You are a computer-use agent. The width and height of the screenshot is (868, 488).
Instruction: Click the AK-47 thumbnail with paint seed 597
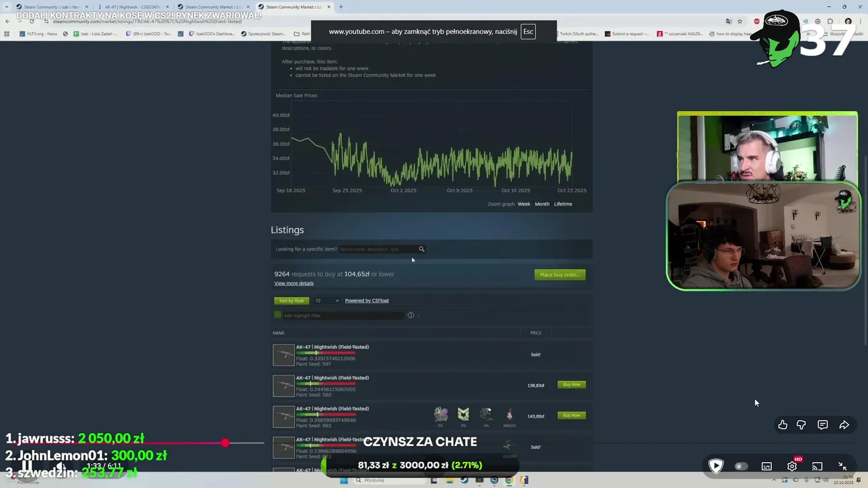point(283,355)
